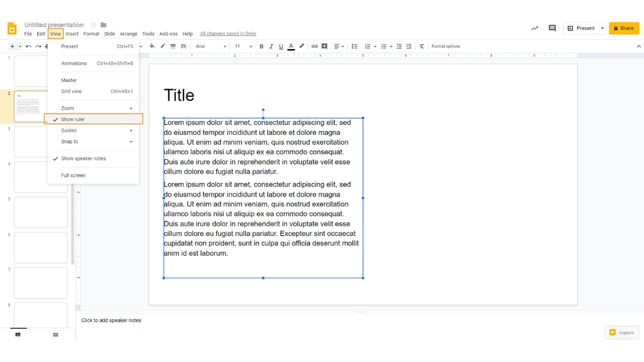Toggle Show speaker notes option
Image resolution: width=644 pixels, height=362 pixels.
pyautogui.click(x=84, y=158)
